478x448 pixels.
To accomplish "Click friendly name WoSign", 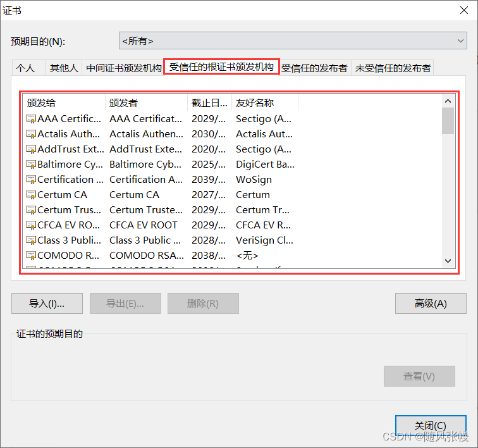I will pyautogui.click(x=254, y=180).
